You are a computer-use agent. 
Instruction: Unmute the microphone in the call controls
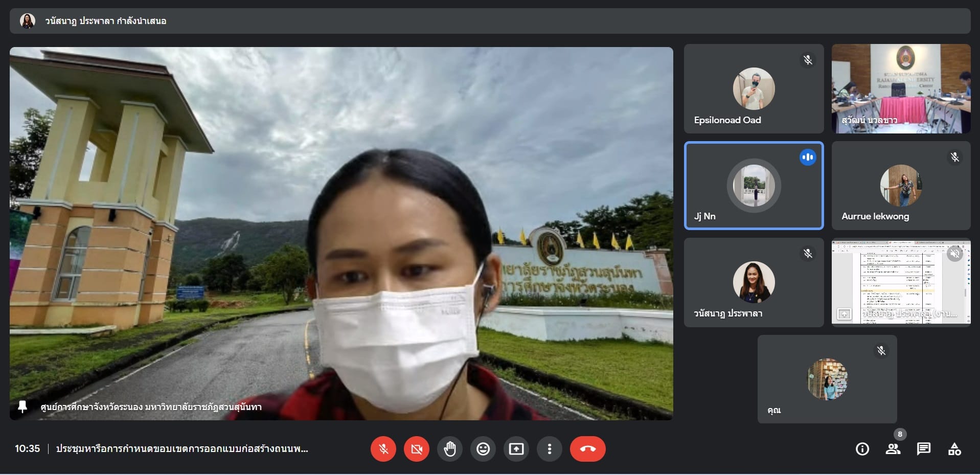click(x=383, y=449)
